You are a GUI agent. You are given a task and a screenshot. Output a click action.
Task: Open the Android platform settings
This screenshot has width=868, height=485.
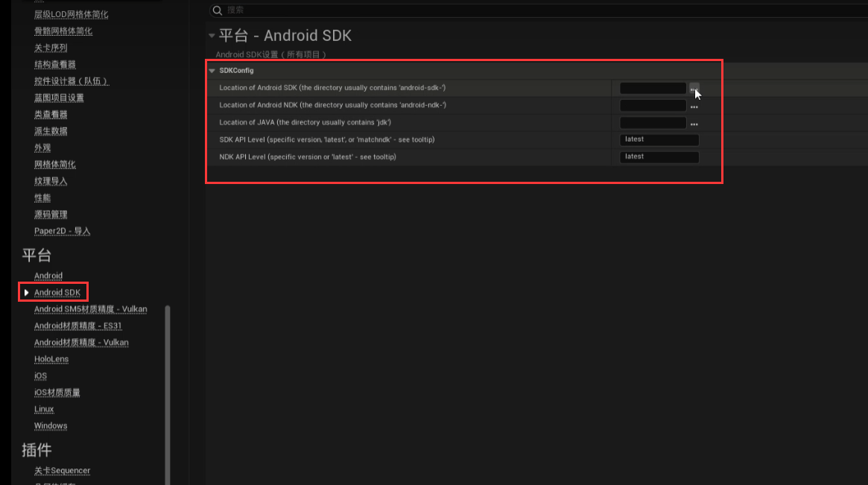pyautogui.click(x=48, y=276)
